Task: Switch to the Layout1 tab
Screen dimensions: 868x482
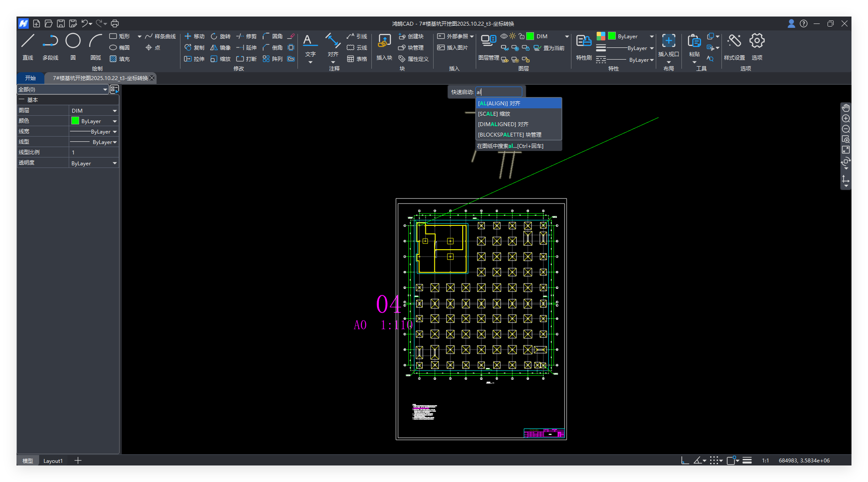Action: pyautogui.click(x=53, y=461)
